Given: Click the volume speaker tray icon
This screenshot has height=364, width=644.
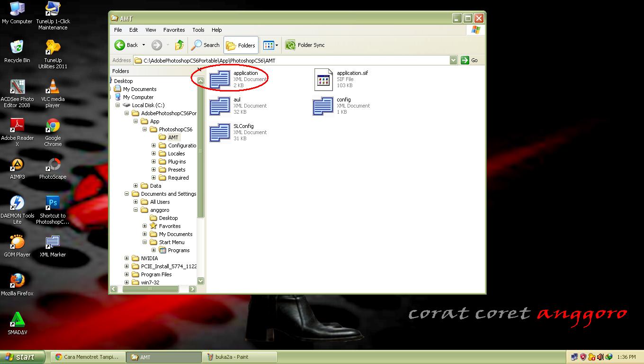Looking at the screenshot, I should (x=600, y=357).
